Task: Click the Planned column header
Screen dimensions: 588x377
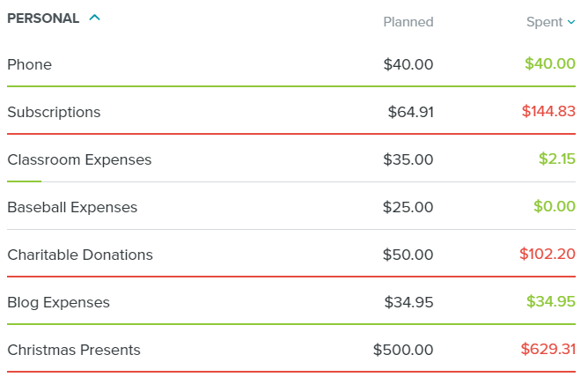Action: [408, 22]
